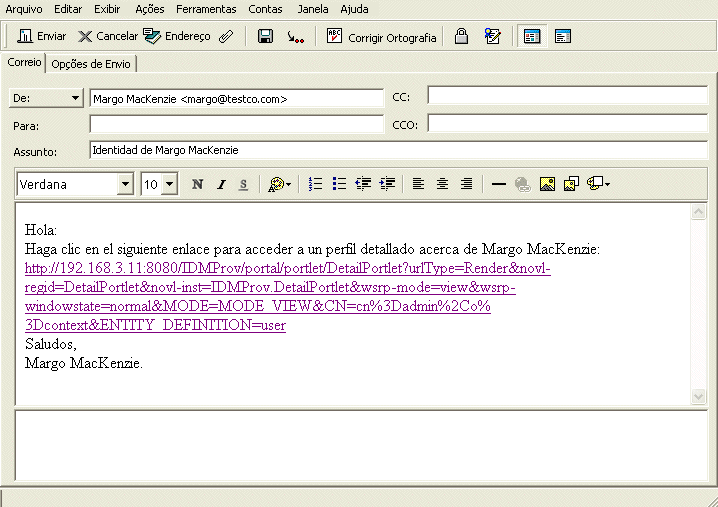Click the 'Saludos,' line in the body
The width and height of the screenshot is (718, 507).
50,344
